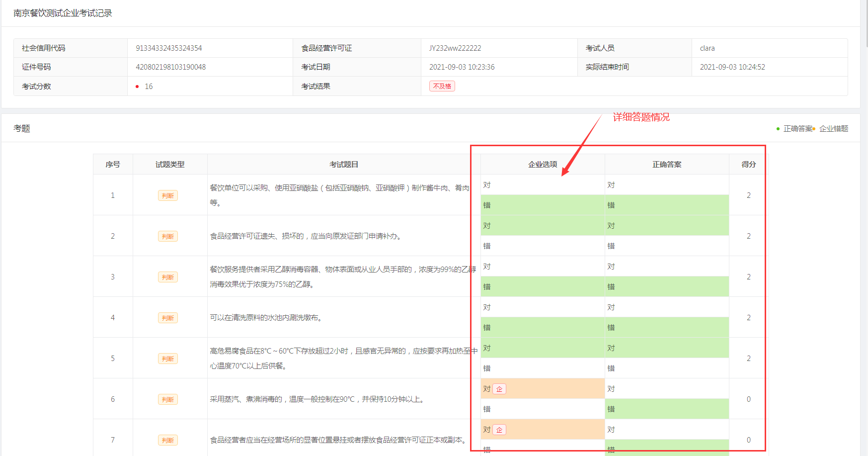Click the 得分 column header
Screen dimensions: 868x456
[748, 164]
